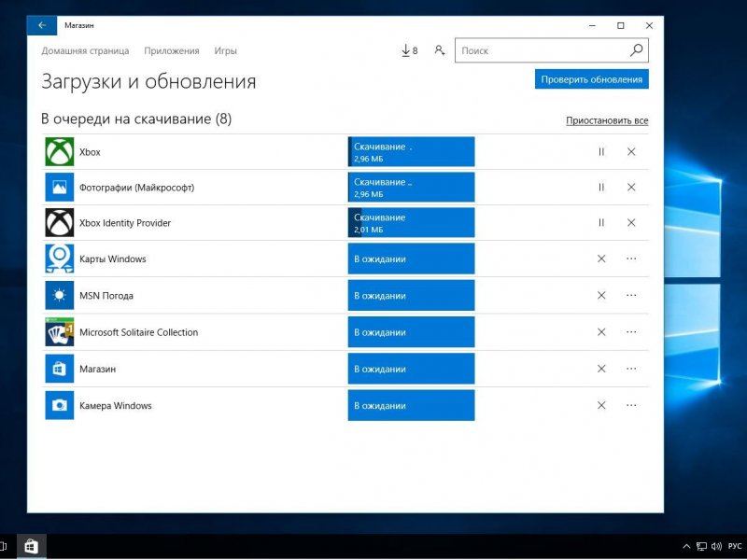The image size is (747, 560).
Task: Select Камера Windows name text
Action: pos(115,406)
